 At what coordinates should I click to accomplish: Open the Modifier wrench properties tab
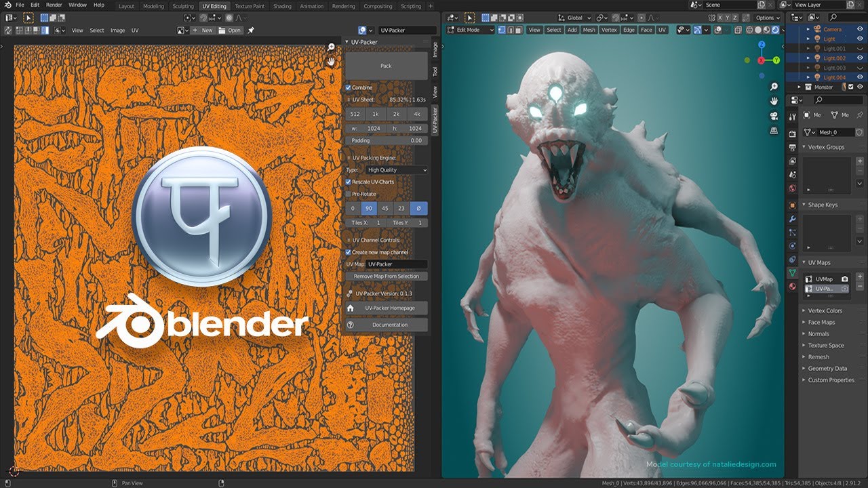(792, 219)
